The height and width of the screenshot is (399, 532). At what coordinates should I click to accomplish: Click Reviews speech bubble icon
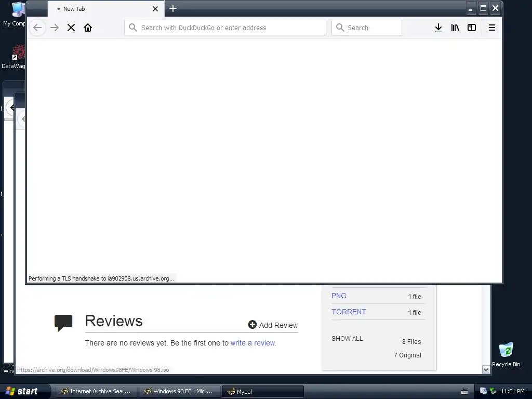63,323
